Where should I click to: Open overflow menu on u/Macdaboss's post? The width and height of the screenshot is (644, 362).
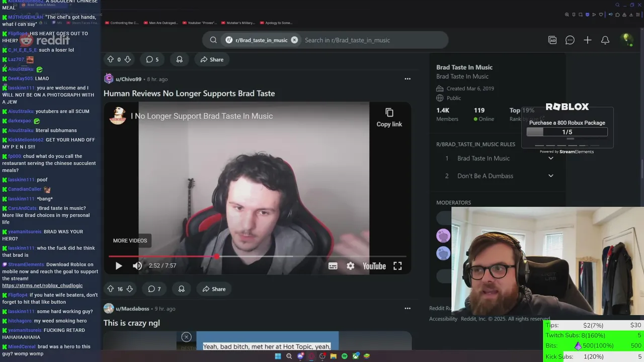408,309
